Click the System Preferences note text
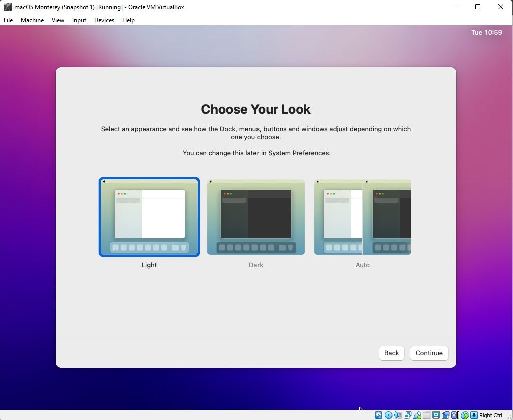This screenshot has height=420, width=513. [256, 153]
